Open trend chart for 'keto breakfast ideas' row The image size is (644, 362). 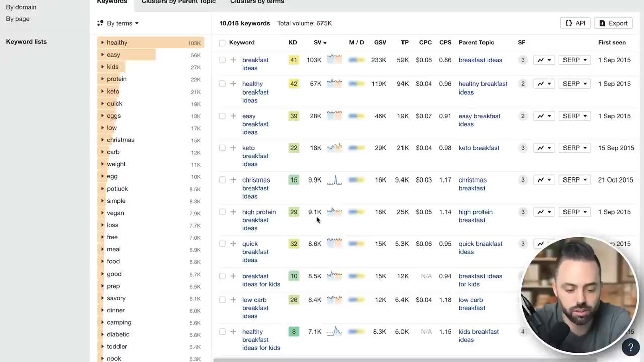point(544,148)
